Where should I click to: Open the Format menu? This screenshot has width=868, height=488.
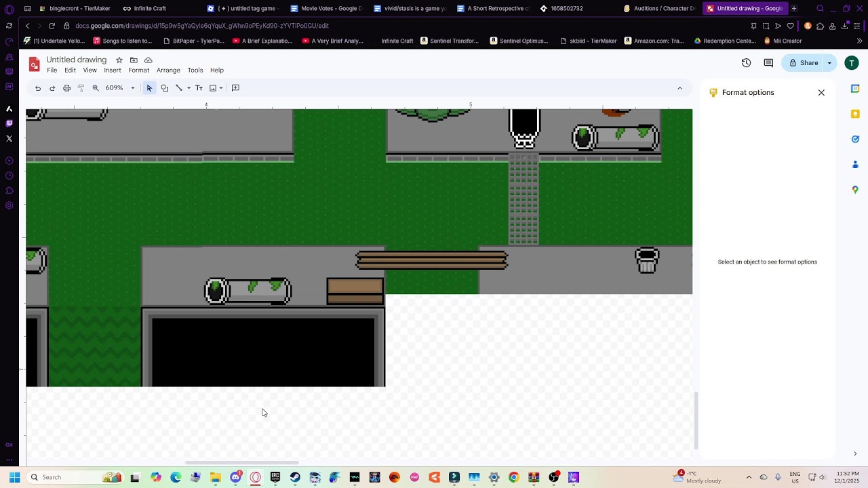click(x=138, y=70)
